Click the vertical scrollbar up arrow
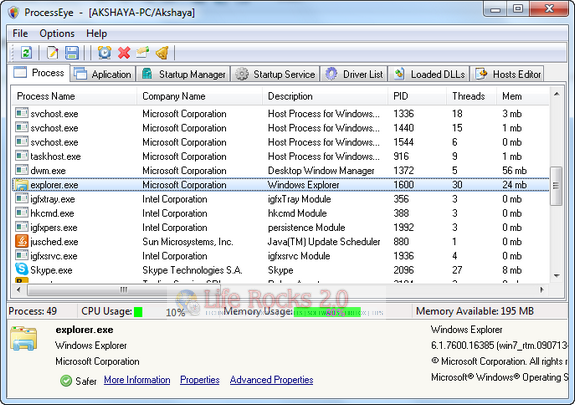 (556, 95)
